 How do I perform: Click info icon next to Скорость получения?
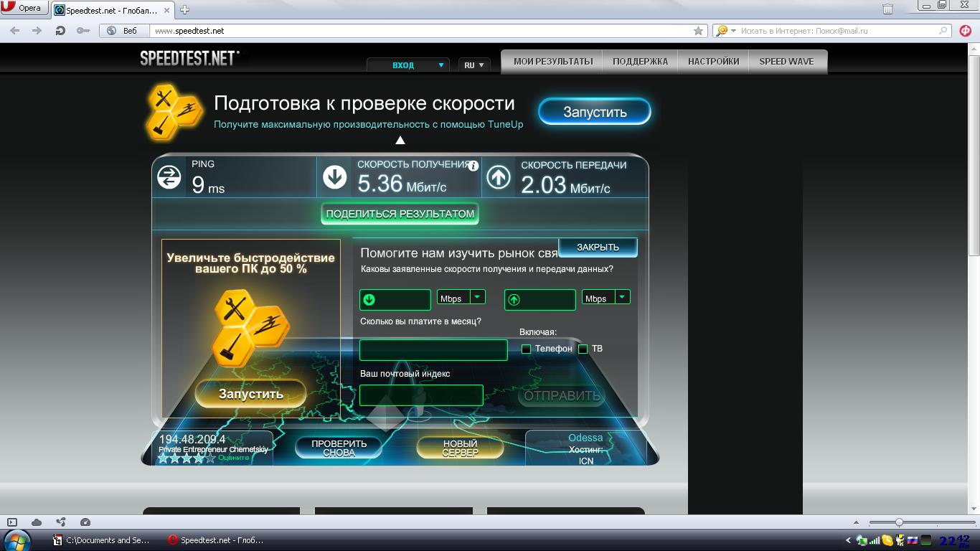(473, 166)
